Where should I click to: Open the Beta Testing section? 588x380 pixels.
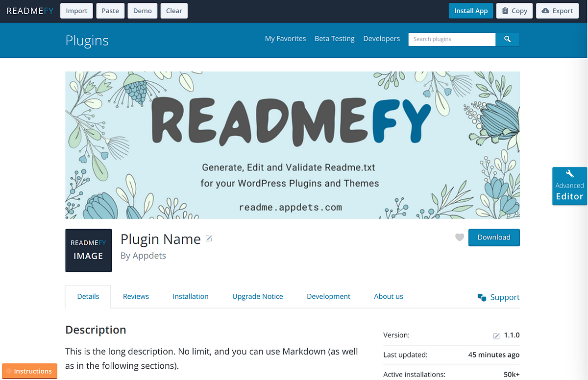335,38
